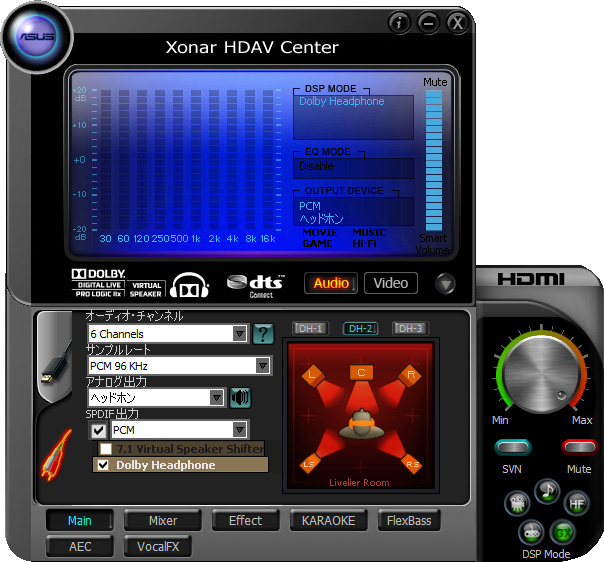This screenshot has height=562, width=604.
Task: Turn on GX DSP mode
Action: pos(564,531)
